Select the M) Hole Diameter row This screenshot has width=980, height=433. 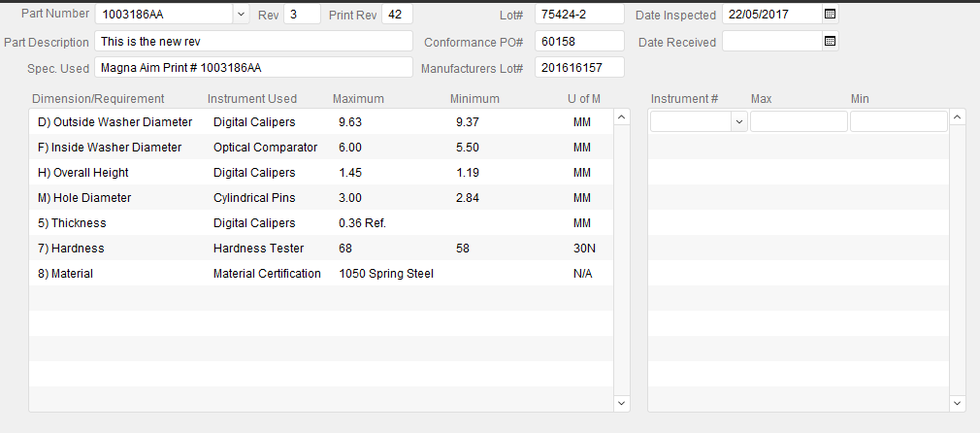[321, 198]
